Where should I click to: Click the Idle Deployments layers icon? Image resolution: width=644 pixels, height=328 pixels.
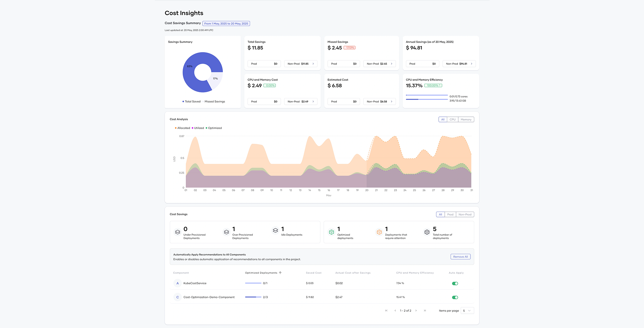pyautogui.click(x=275, y=231)
